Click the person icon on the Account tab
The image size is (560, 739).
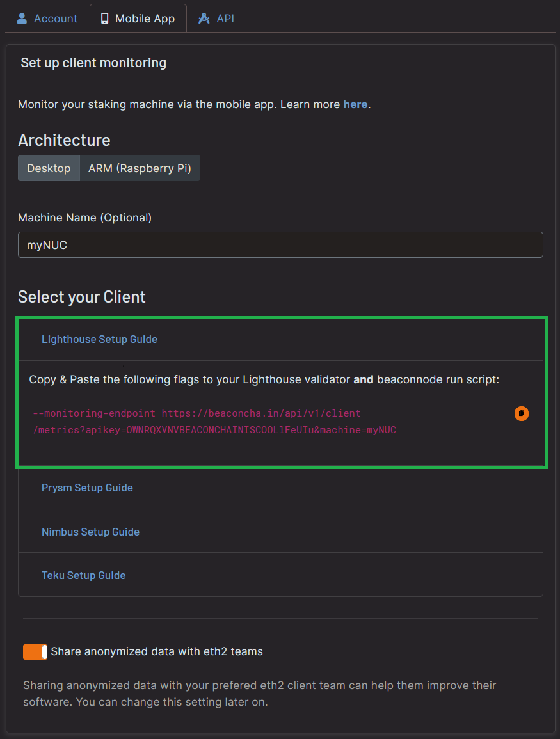(23, 18)
